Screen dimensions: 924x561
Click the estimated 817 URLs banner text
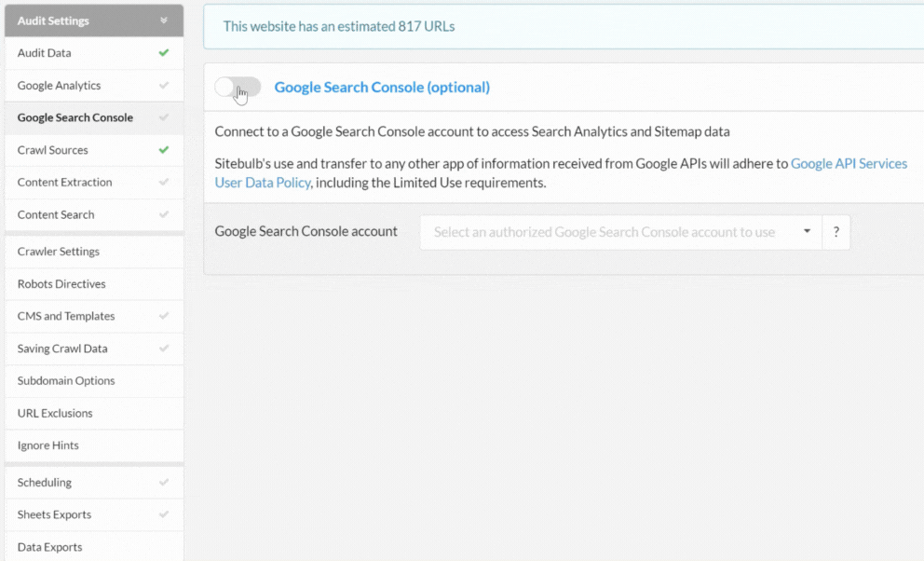[x=339, y=26]
